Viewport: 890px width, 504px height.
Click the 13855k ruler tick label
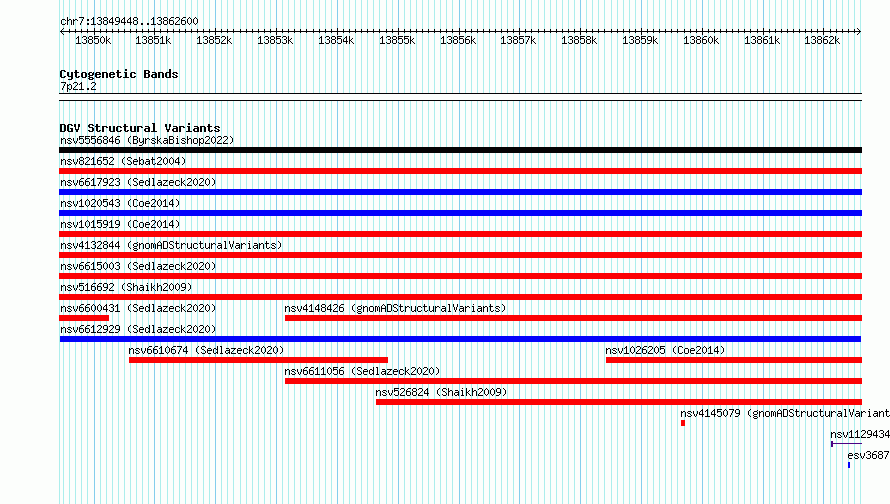pyautogui.click(x=397, y=40)
